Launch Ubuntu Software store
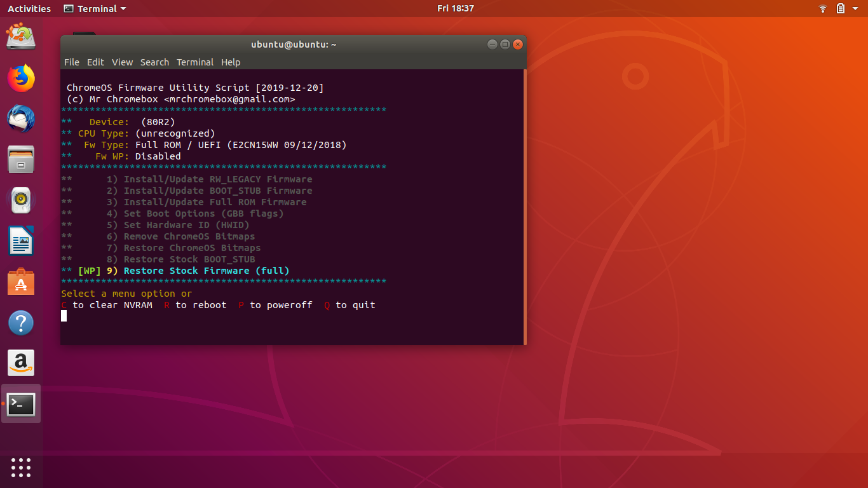 21,282
